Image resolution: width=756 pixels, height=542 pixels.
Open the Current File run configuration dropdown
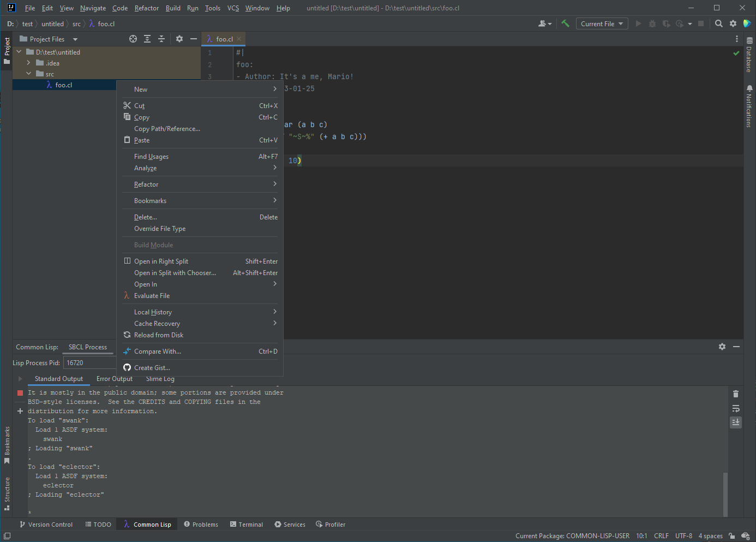coord(602,23)
